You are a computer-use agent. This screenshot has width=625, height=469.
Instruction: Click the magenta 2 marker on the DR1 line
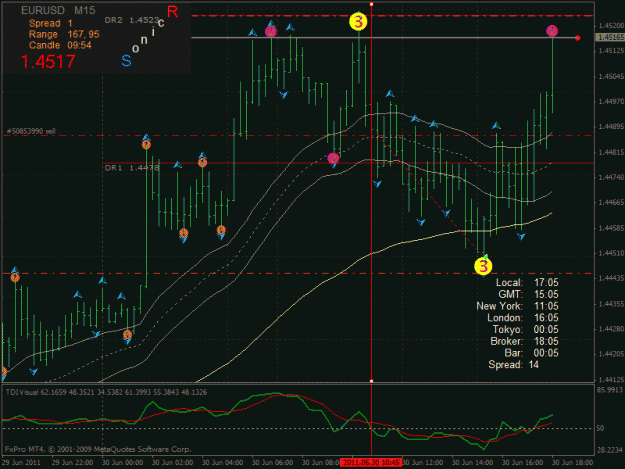tap(333, 158)
